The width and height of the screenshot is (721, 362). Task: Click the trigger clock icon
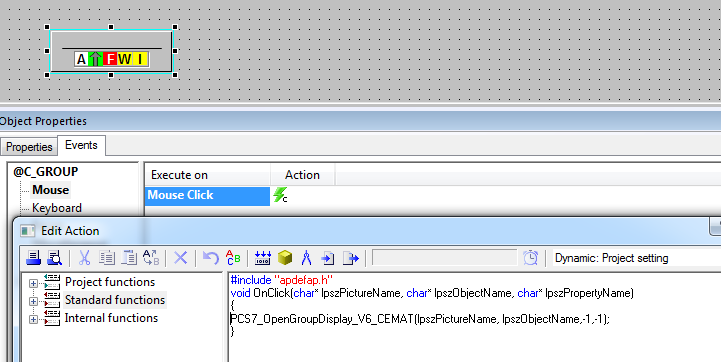[x=531, y=258]
